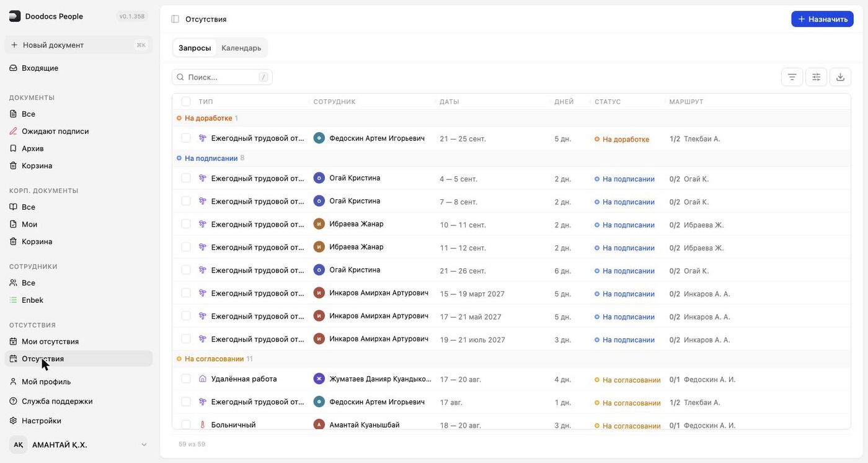Image resolution: width=868 pixels, height=463 pixels.
Task: Click the 59 из 59 counter
Action: coord(192,444)
